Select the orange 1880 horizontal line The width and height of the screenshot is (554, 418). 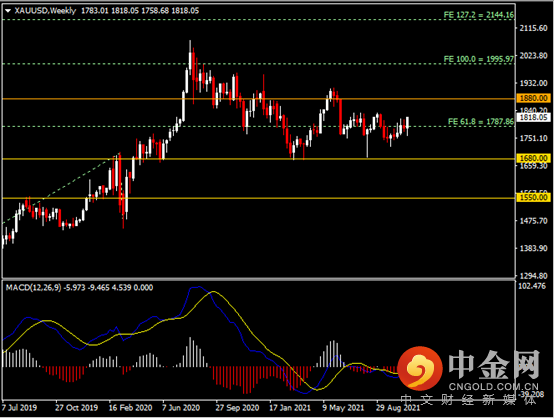click(259, 99)
